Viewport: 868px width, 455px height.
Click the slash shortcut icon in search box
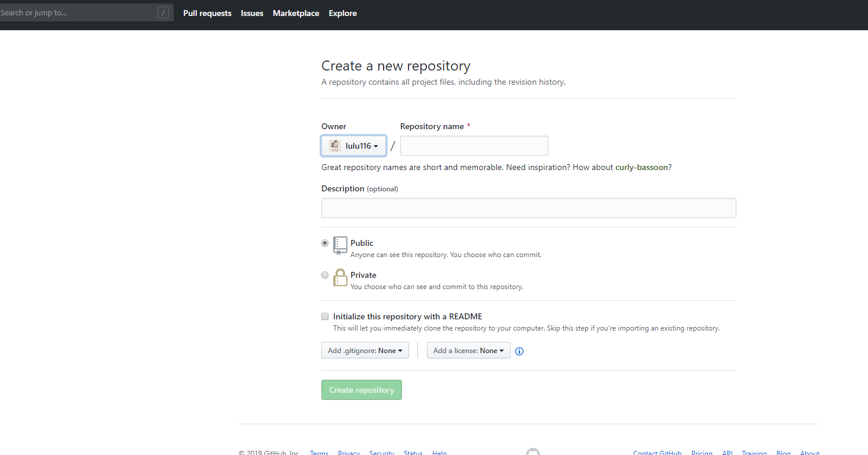pos(164,12)
